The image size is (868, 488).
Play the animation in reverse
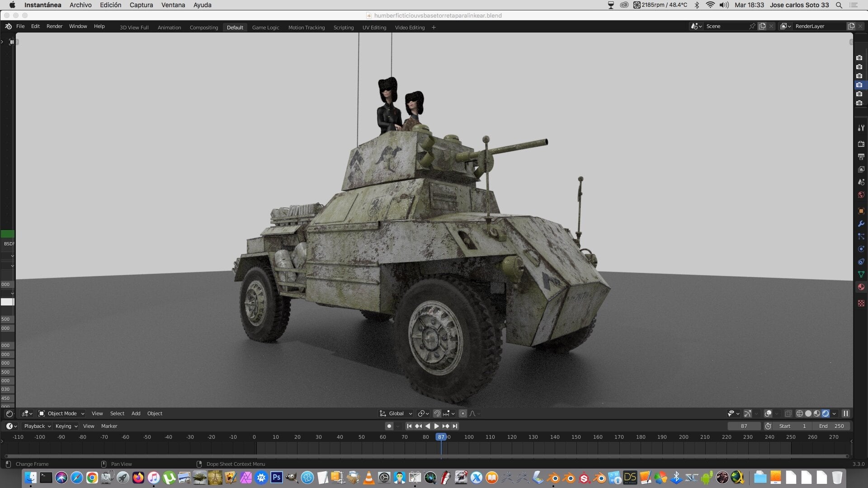point(428,426)
